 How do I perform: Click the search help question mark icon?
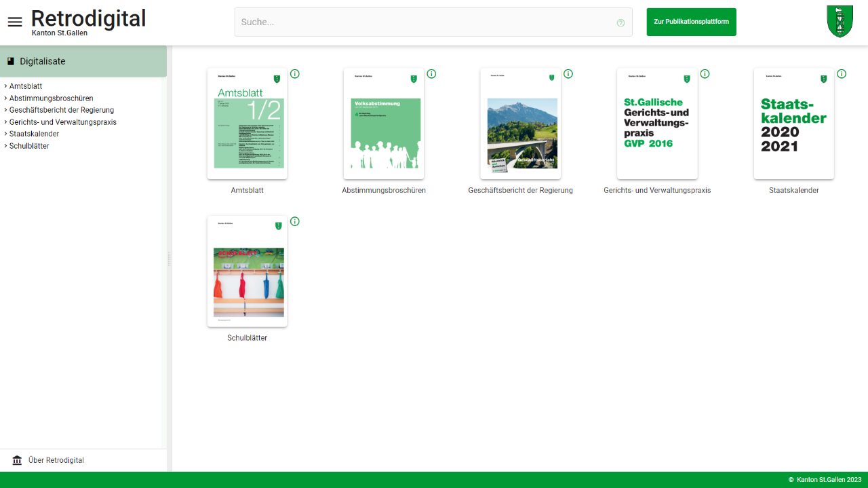coord(620,22)
